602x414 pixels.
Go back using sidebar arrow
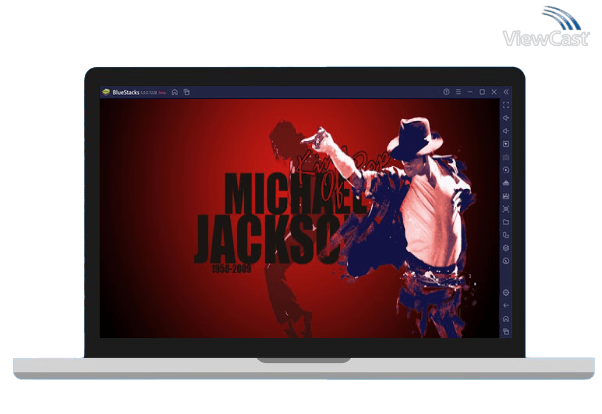click(506, 306)
